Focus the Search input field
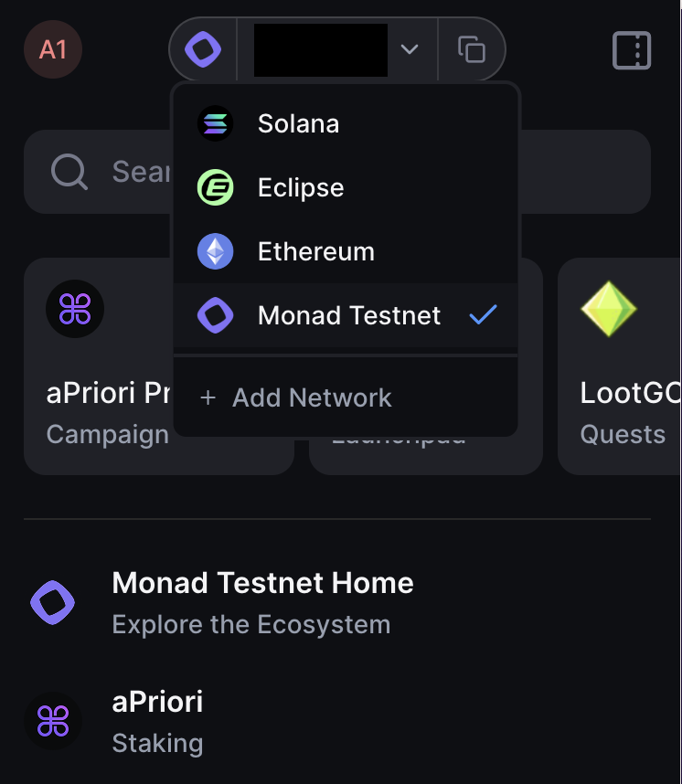Screen dimensions: 682x784 pos(337,172)
